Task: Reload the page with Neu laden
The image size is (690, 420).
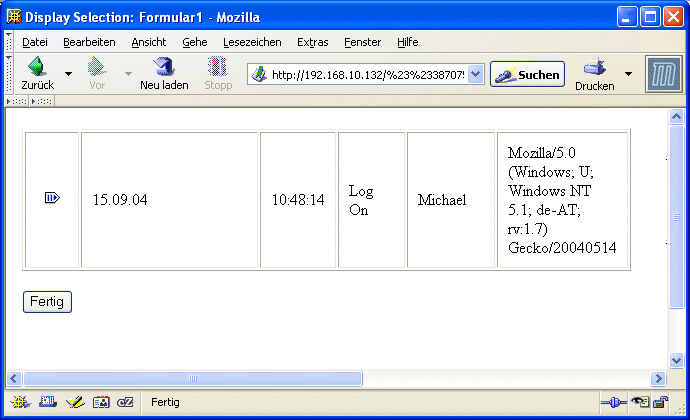Action: [x=164, y=68]
